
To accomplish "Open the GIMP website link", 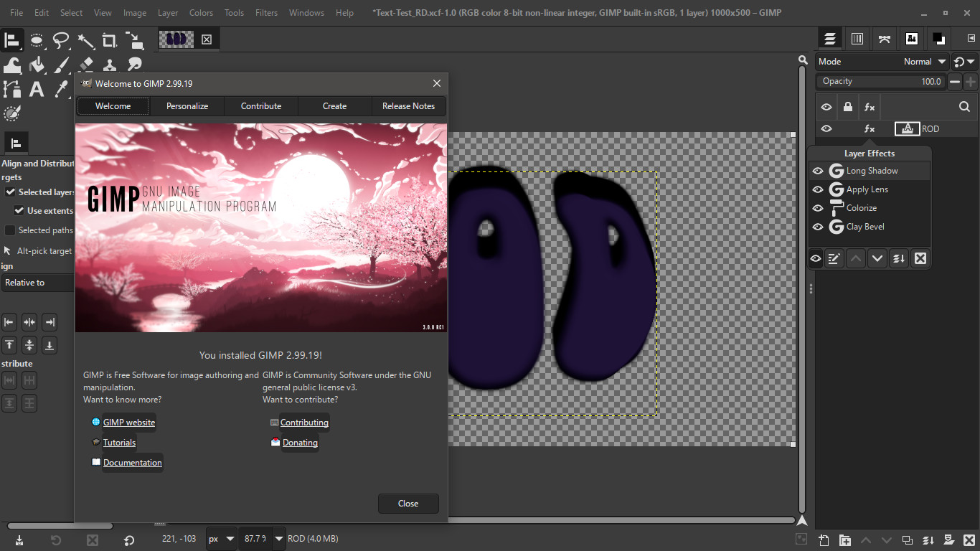I will [x=128, y=422].
